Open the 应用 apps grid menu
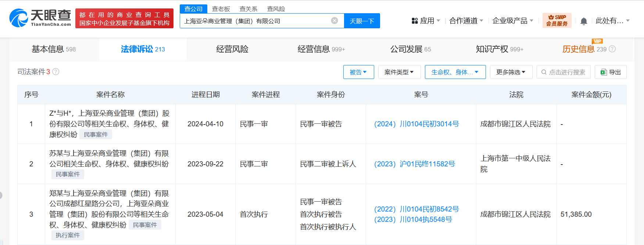Image resolution: width=644 pixels, height=245 pixels. pyautogui.click(x=425, y=21)
